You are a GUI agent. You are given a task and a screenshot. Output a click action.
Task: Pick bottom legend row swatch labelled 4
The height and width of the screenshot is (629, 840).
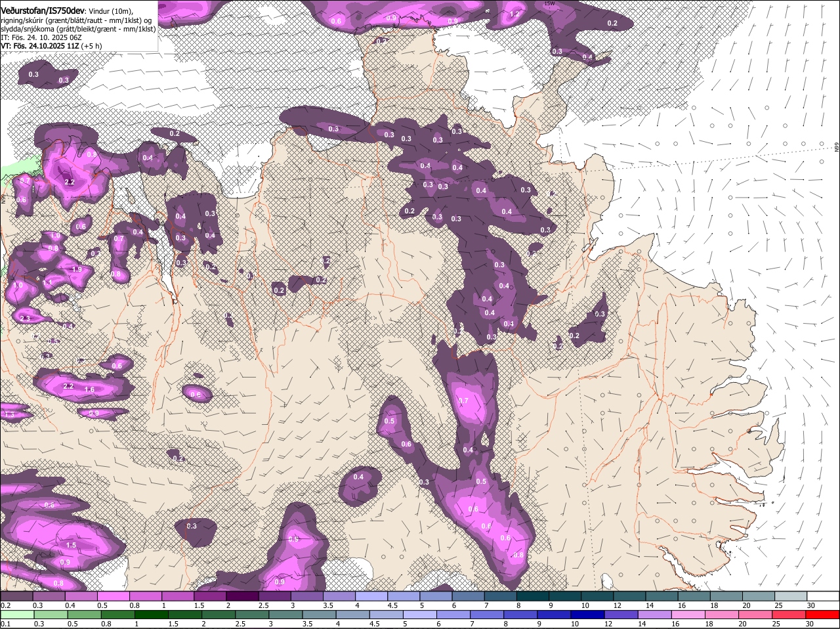(x=353, y=615)
